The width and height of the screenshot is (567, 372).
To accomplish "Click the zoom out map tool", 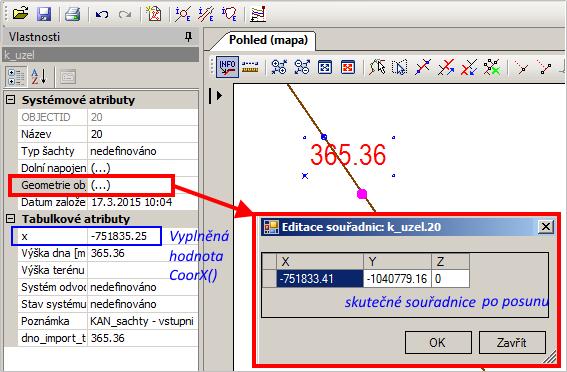I will point(302,67).
